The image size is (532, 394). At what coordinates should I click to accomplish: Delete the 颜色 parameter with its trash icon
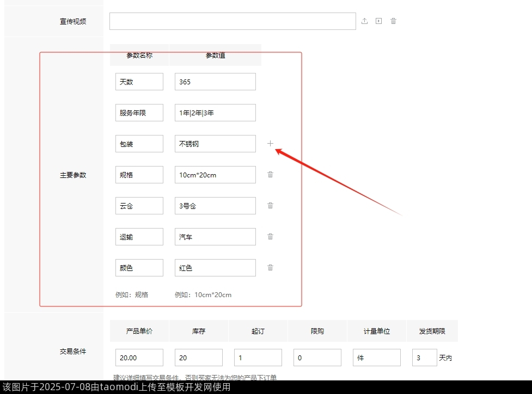click(270, 267)
